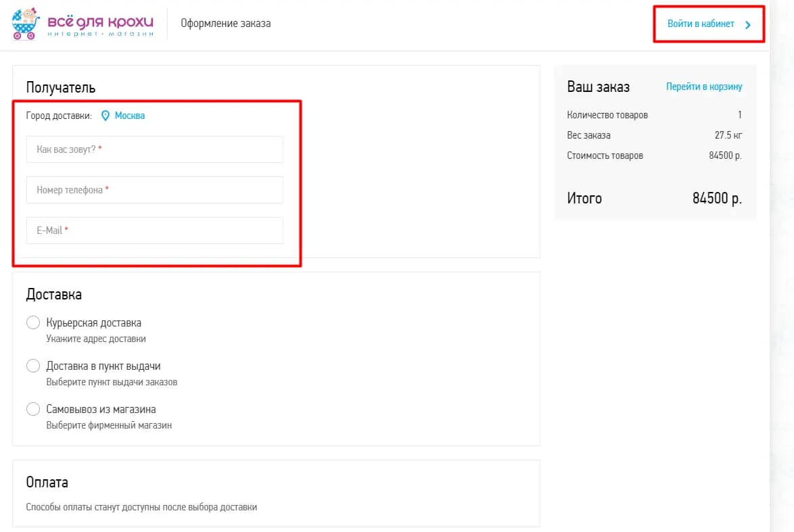Choose the Доставка в пункт выдачи radio button

coord(33,366)
